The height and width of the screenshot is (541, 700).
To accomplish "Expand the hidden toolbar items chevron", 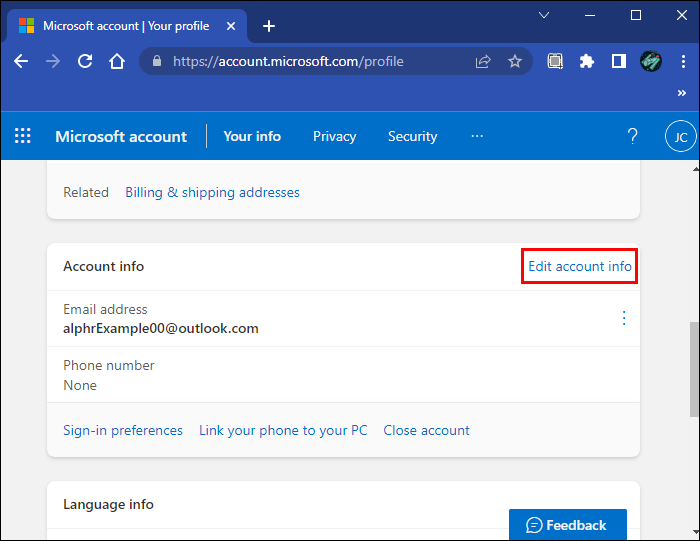I will tap(684, 92).
